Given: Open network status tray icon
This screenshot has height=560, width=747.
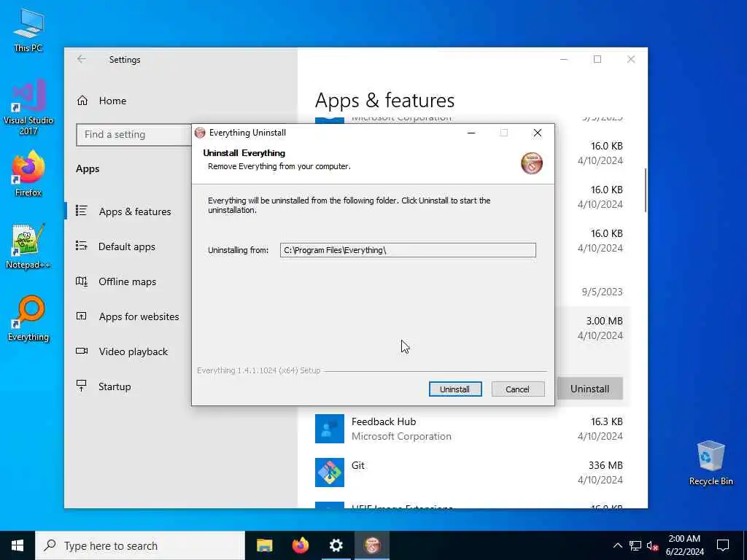Looking at the screenshot, I should pos(635,545).
